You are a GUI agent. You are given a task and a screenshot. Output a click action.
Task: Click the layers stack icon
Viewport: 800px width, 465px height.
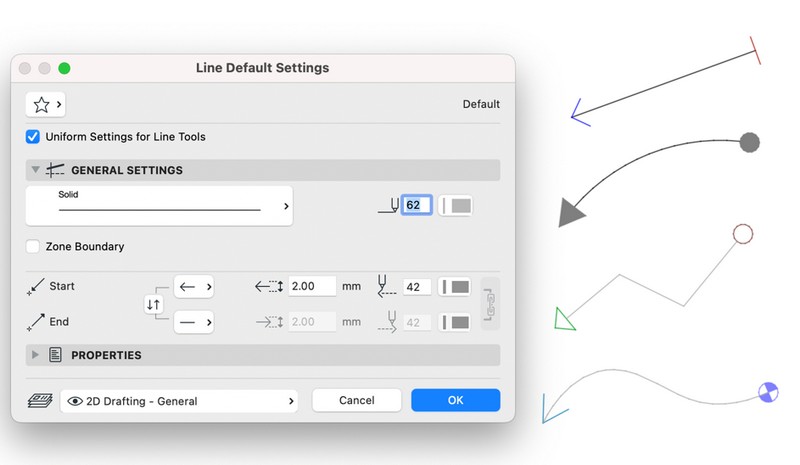point(37,401)
